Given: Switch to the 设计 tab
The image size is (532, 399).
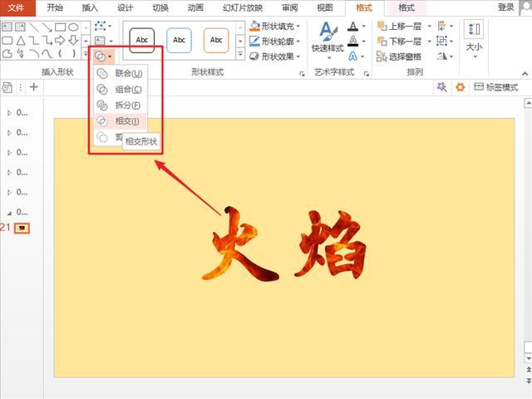Looking at the screenshot, I should 126,7.
